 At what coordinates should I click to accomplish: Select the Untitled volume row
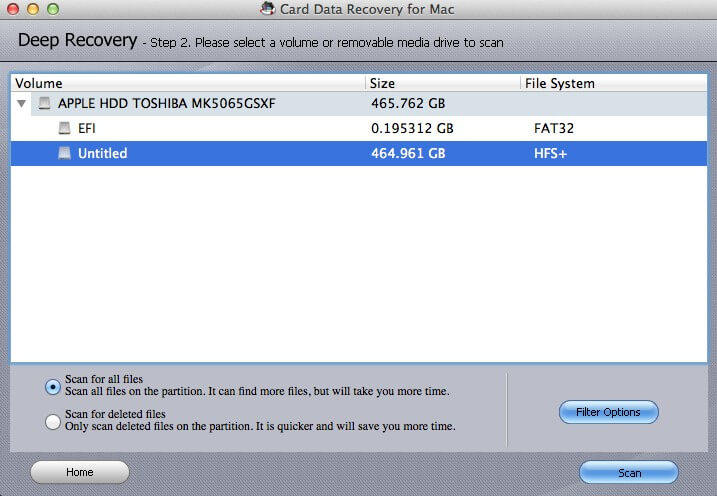pos(358,153)
